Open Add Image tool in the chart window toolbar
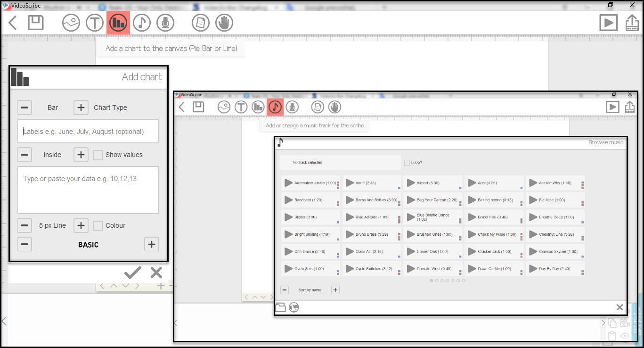The width and height of the screenshot is (644, 348). pyautogui.click(x=71, y=23)
